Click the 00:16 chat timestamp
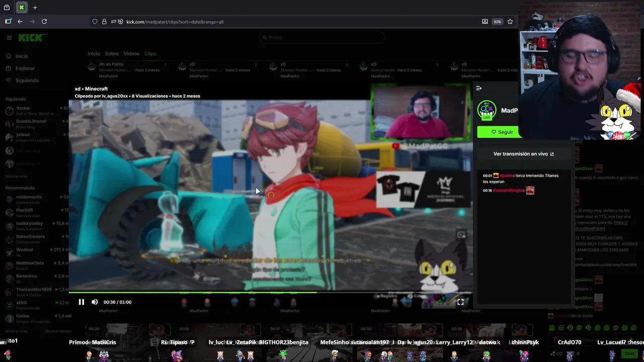644x362 pixels. pyautogui.click(x=487, y=191)
